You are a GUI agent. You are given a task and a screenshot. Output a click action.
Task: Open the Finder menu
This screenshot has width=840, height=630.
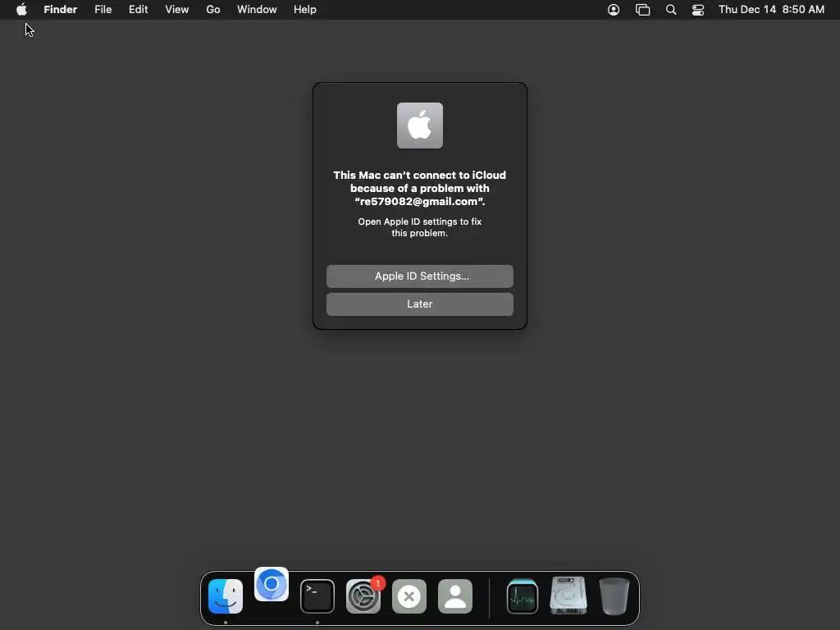pyautogui.click(x=61, y=10)
